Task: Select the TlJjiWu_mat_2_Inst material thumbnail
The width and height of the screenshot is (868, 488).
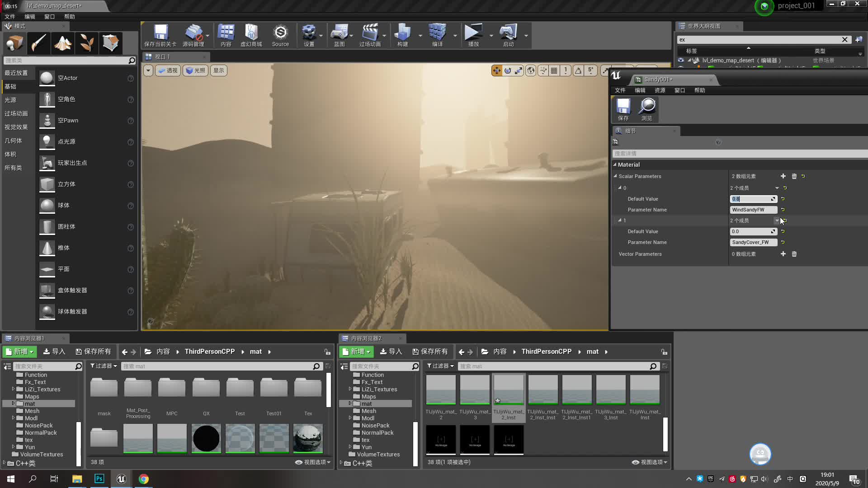Action: [508, 389]
